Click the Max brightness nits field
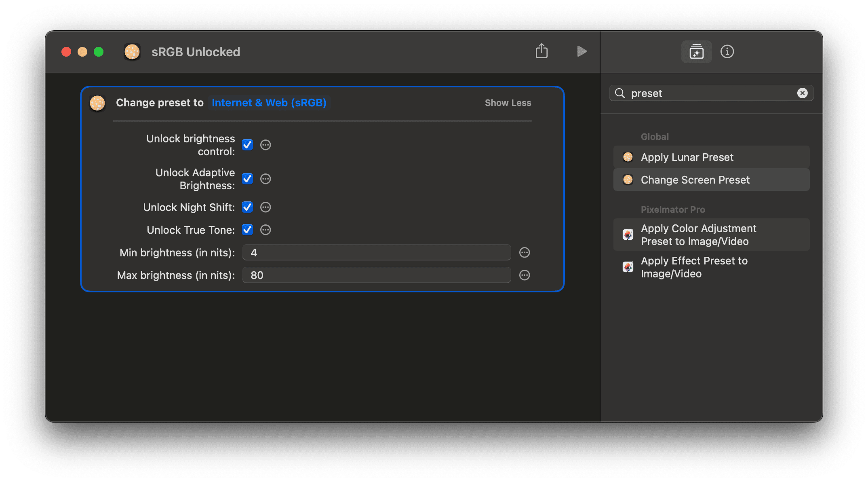The image size is (868, 482). (377, 275)
